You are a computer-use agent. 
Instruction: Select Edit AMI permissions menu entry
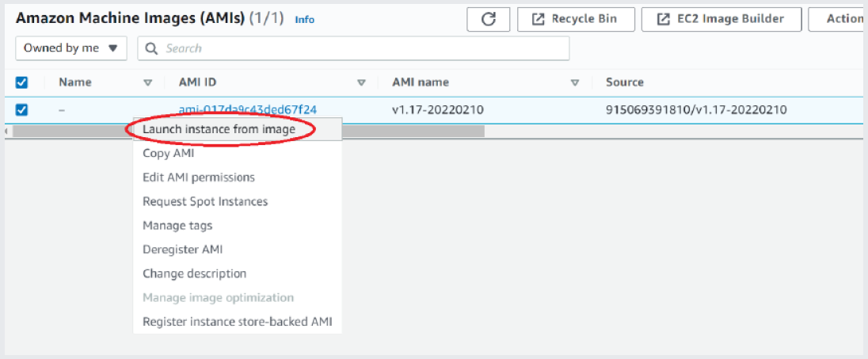point(199,178)
